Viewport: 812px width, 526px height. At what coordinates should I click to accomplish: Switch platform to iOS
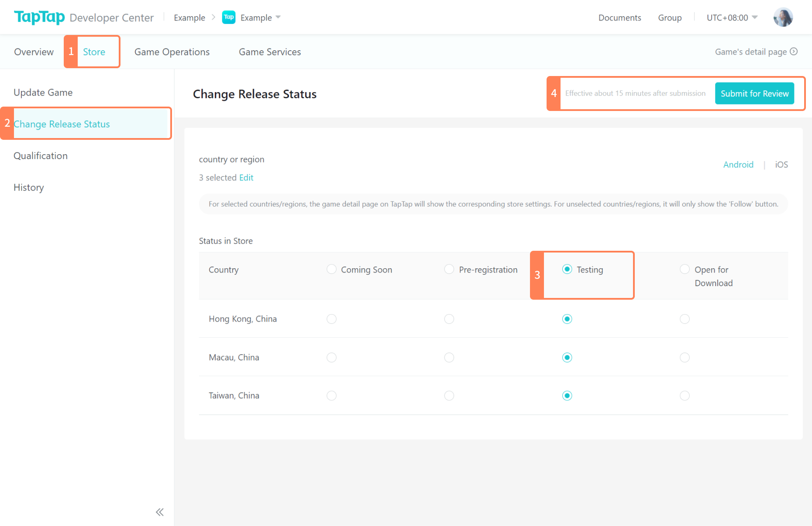click(x=781, y=165)
